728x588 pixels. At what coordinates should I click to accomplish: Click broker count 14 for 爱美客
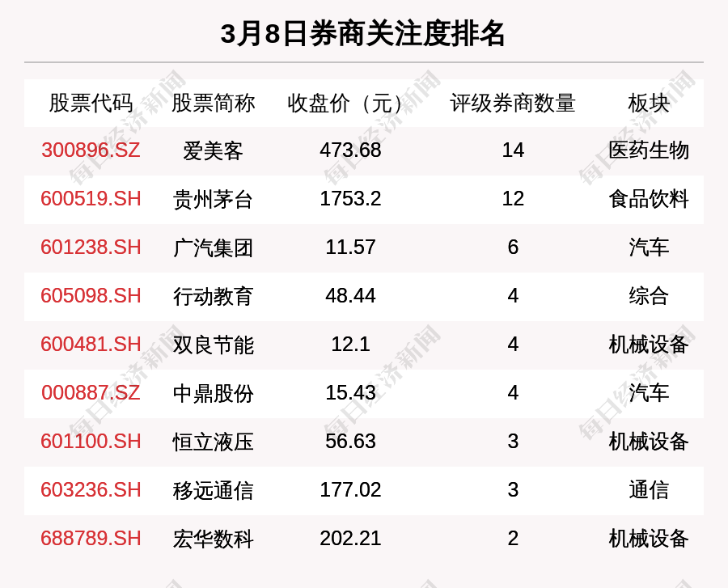click(513, 150)
